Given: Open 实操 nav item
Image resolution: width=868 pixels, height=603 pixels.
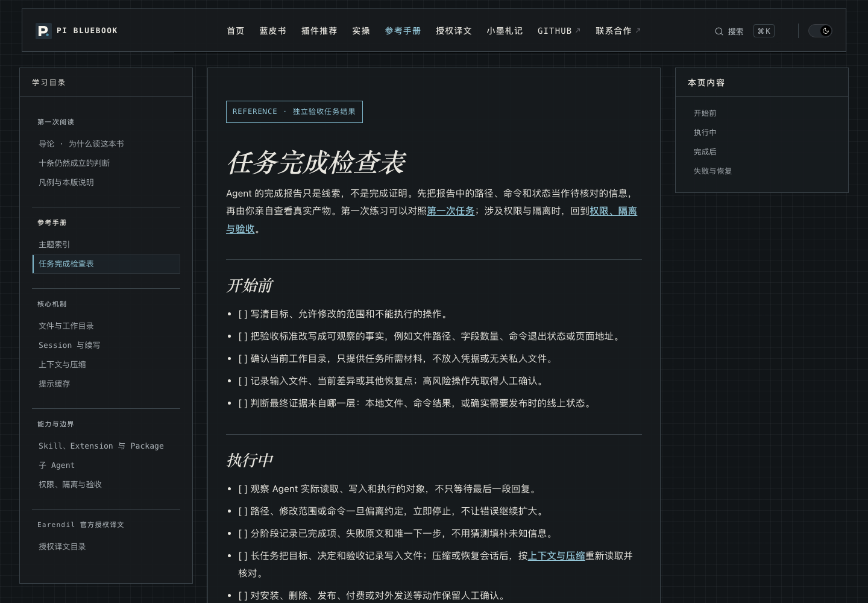Looking at the screenshot, I should 361,31.
